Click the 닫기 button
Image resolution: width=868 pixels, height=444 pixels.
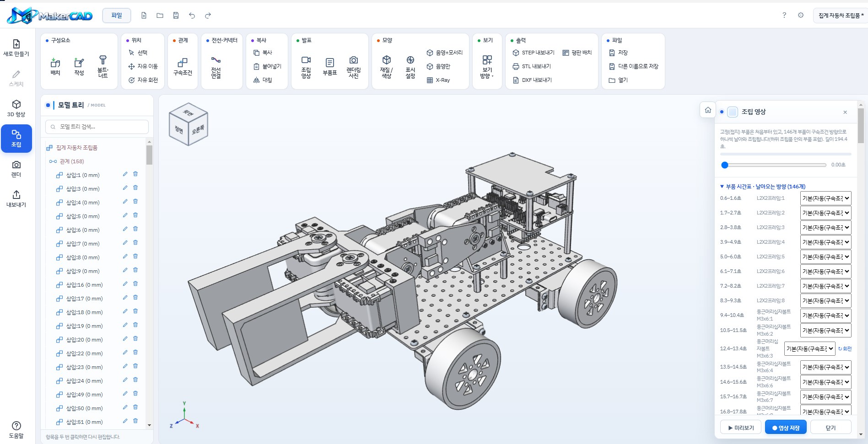pyautogui.click(x=830, y=428)
